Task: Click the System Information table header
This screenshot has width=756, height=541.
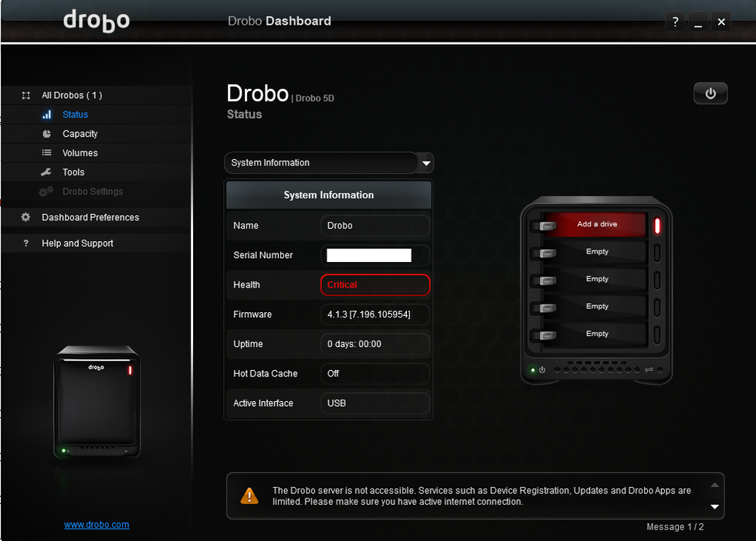Action: (x=328, y=195)
